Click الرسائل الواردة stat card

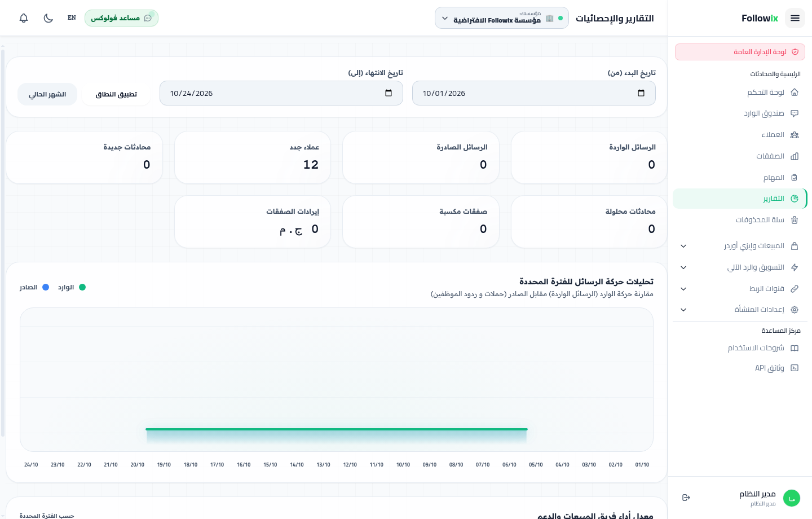(589, 157)
